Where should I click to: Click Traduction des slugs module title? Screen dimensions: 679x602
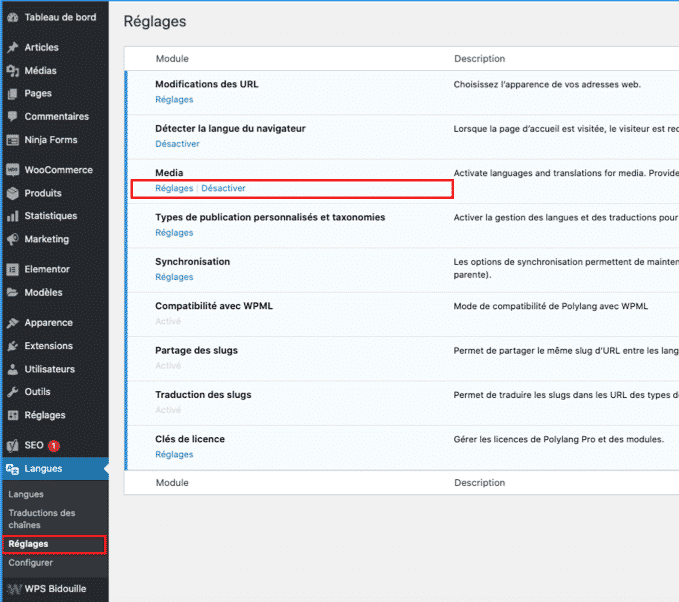[x=203, y=395]
